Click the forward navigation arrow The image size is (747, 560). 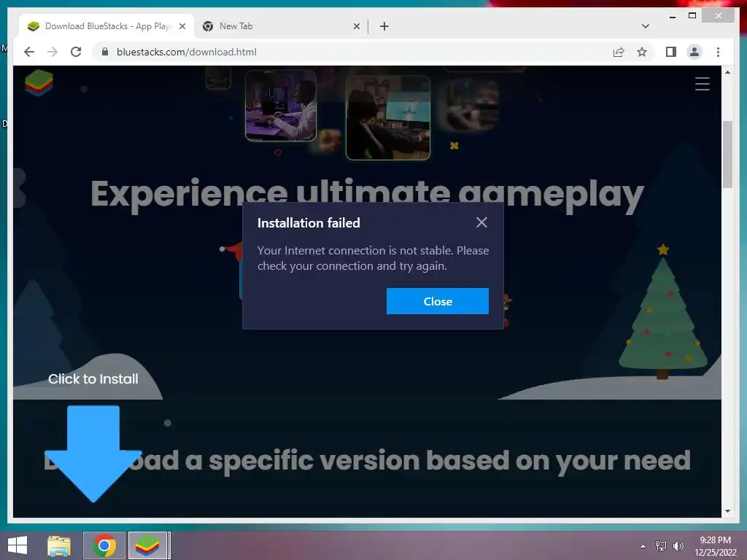53,52
